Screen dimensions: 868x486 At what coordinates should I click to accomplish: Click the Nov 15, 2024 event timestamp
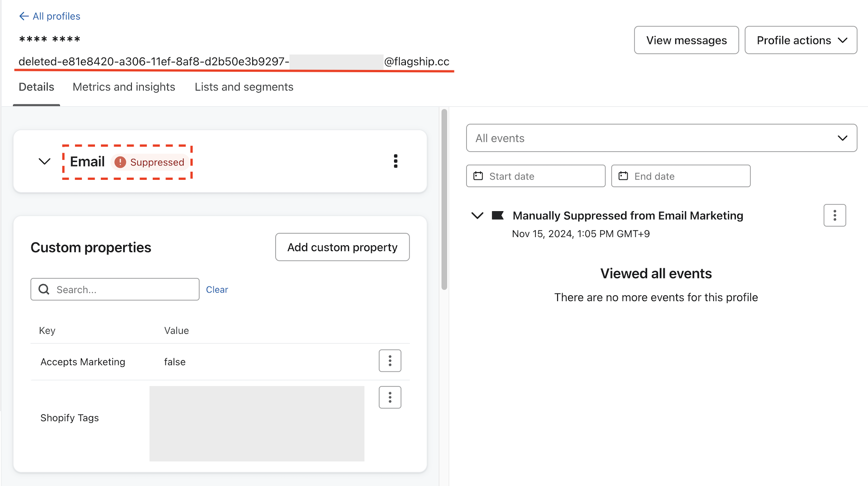point(581,234)
